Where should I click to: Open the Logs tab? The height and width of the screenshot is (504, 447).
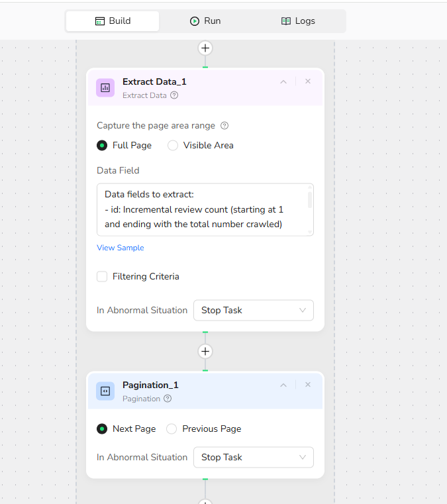[298, 21]
